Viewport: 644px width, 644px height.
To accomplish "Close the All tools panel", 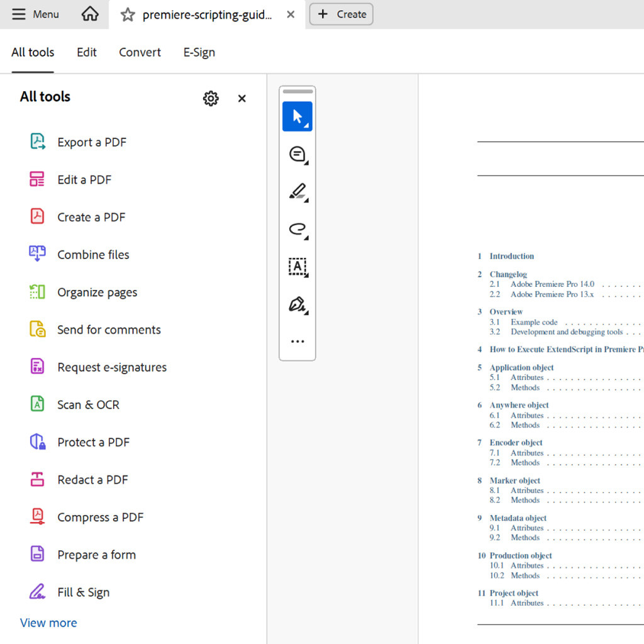I will tap(241, 98).
